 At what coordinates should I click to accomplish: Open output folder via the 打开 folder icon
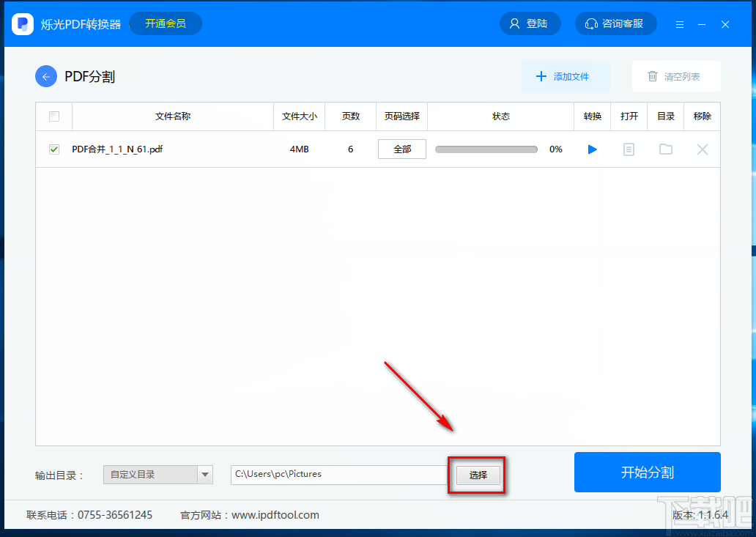tap(665, 149)
